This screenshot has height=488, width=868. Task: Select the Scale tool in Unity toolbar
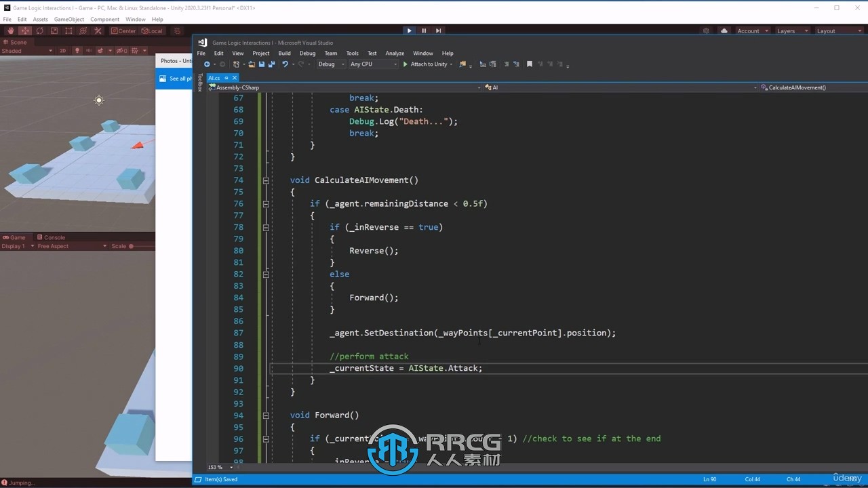coord(54,31)
